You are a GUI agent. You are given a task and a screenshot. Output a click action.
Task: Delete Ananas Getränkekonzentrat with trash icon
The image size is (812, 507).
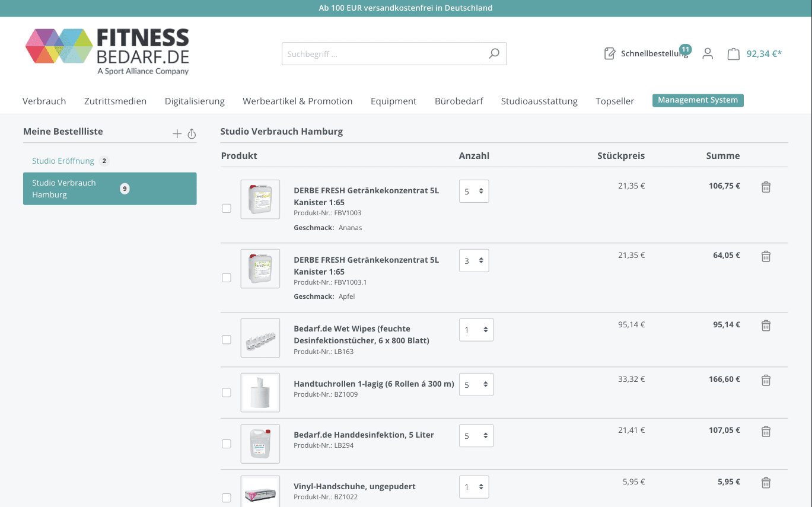click(x=766, y=187)
